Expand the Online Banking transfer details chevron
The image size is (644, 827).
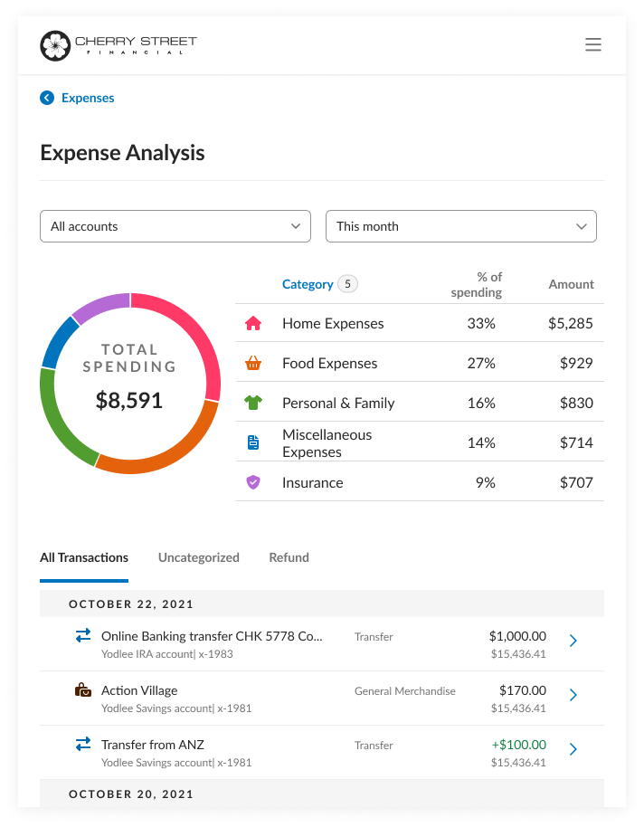pos(573,641)
